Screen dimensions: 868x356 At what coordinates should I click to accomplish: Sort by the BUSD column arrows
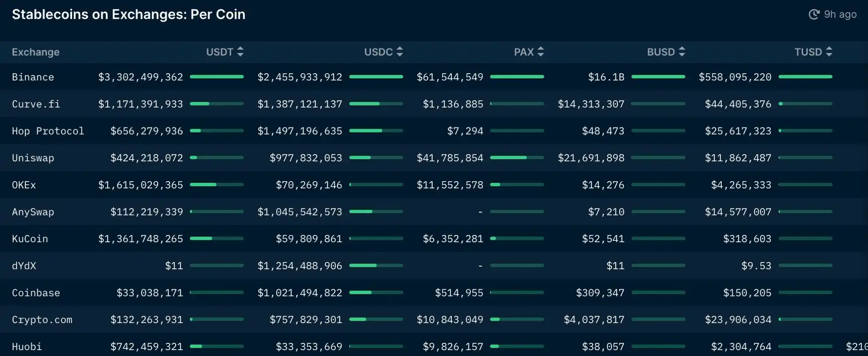click(x=682, y=52)
